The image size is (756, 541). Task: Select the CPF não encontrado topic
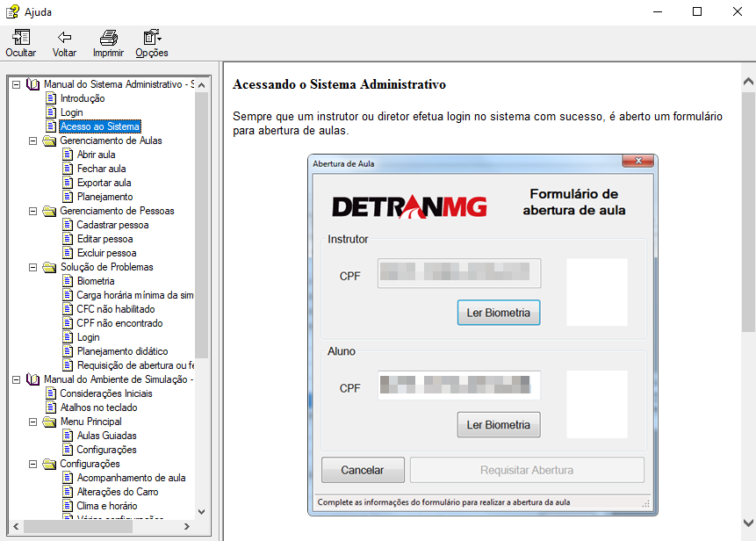[x=119, y=323]
